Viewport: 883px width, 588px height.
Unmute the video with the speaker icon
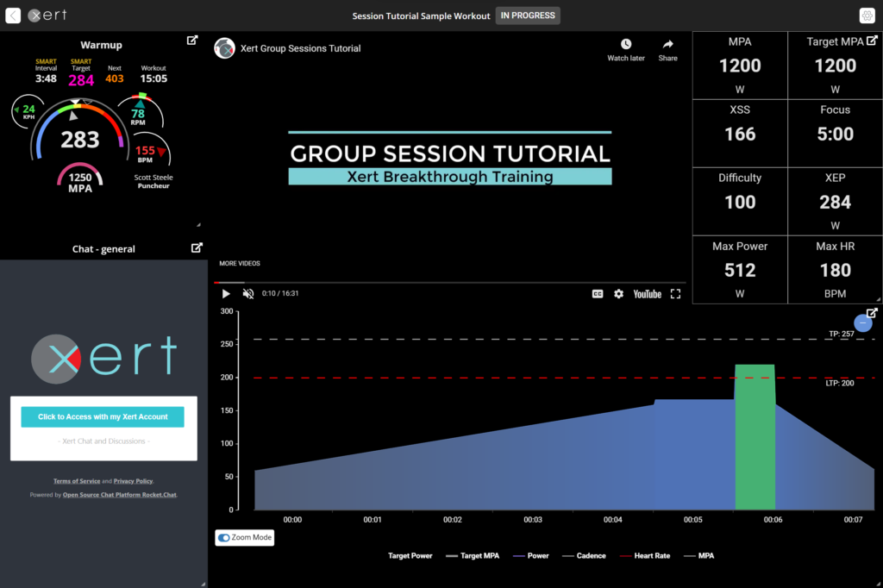248,293
